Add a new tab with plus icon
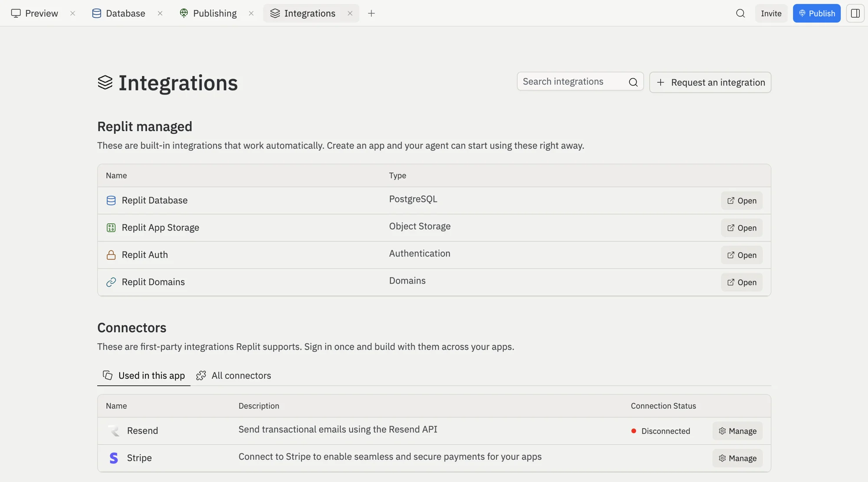The width and height of the screenshot is (868, 482). click(372, 13)
